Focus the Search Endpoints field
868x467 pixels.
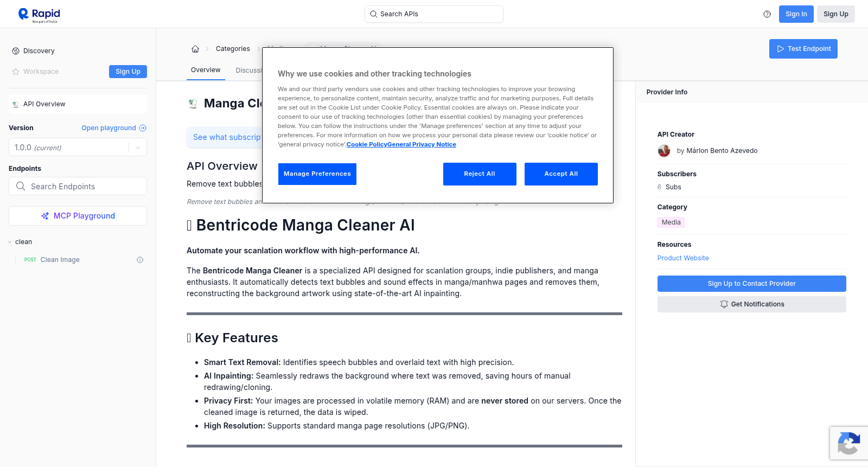point(78,186)
